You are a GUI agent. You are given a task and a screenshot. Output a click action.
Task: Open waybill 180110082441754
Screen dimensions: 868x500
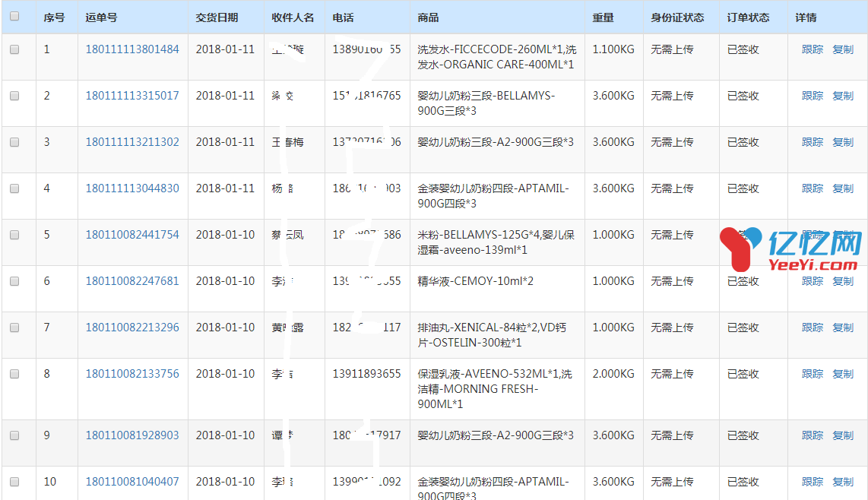pos(132,235)
